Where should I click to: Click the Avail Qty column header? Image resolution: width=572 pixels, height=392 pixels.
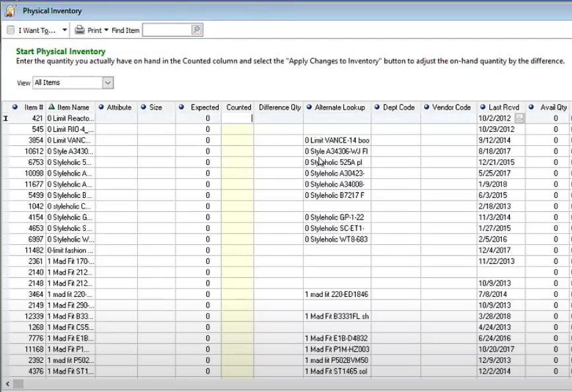tap(554, 108)
